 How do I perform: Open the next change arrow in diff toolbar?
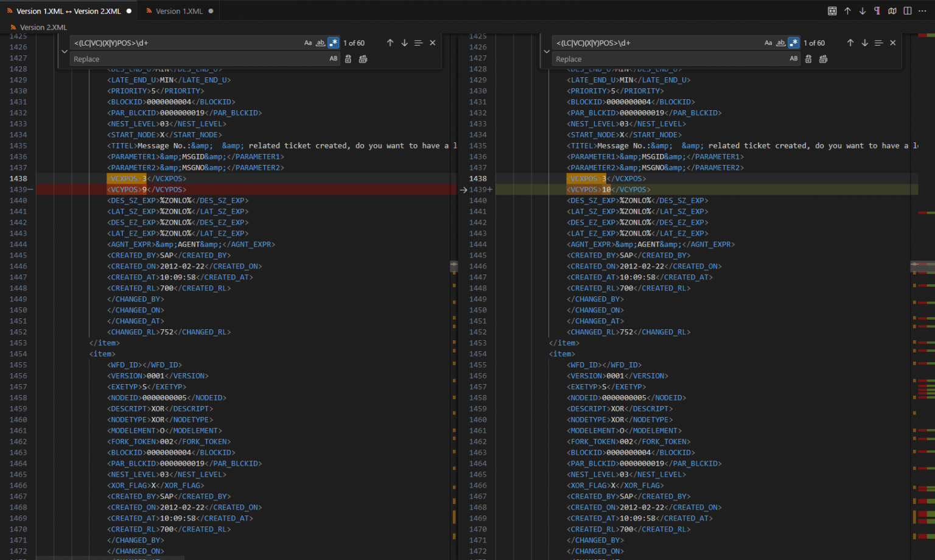coord(863,10)
